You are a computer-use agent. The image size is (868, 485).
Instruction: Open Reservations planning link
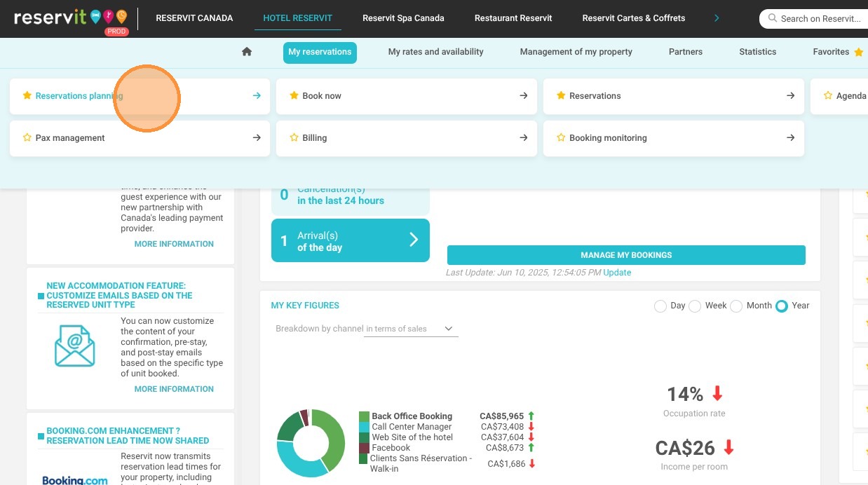coord(79,96)
